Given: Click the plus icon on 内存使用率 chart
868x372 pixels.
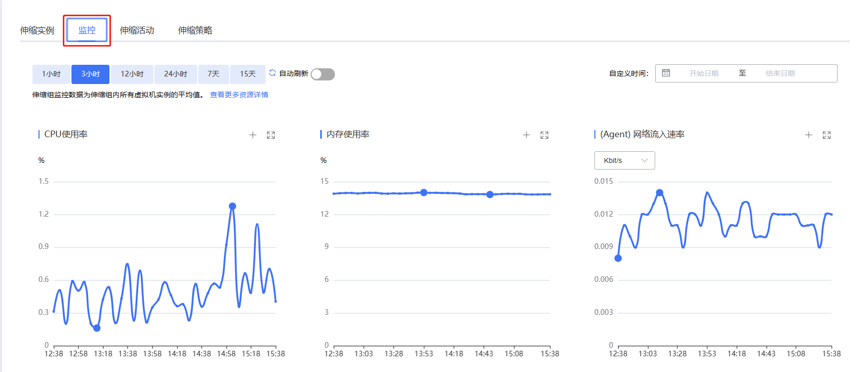Looking at the screenshot, I should point(526,135).
